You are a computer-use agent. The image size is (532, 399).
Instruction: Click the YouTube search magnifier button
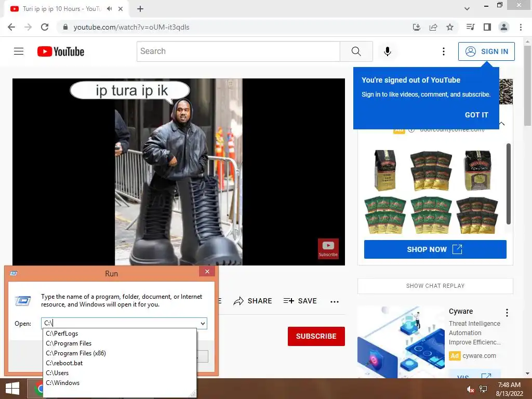[x=356, y=51]
